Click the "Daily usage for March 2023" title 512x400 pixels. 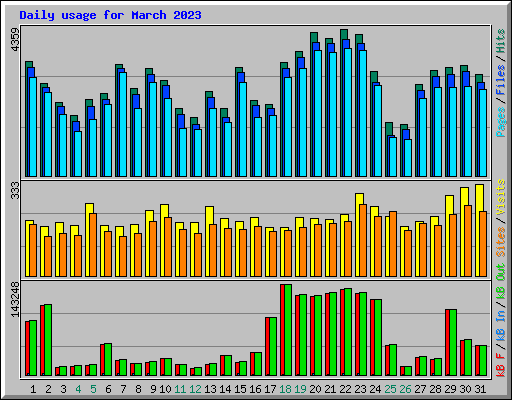pos(110,15)
